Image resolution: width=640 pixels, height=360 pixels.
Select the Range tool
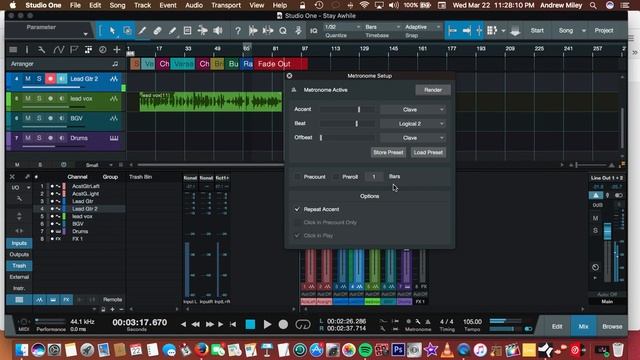pos(127,31)
